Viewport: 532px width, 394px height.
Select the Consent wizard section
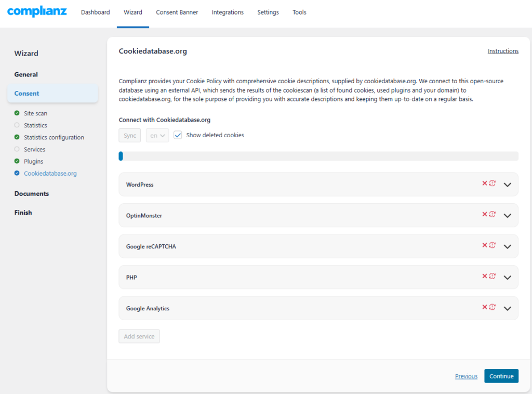pos(52,94)
